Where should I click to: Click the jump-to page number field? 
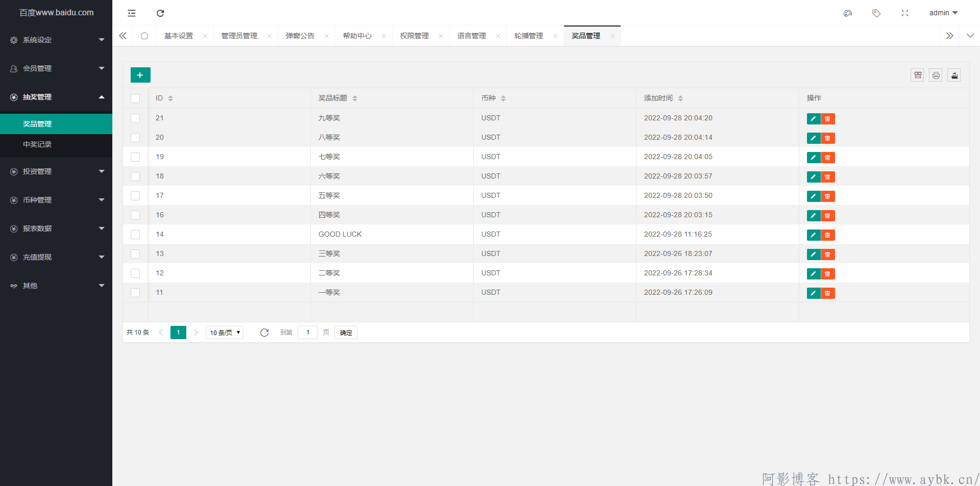click(x=308, y=332)
